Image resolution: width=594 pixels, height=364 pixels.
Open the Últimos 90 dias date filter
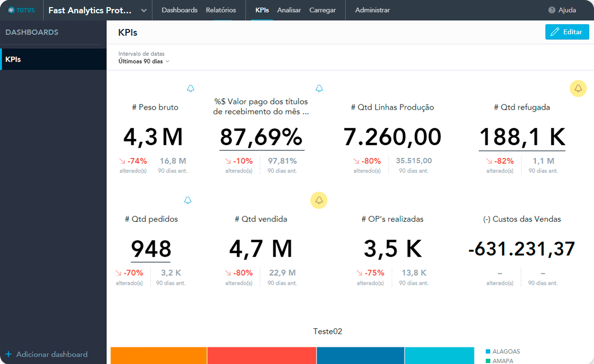[x=144, y=61]
